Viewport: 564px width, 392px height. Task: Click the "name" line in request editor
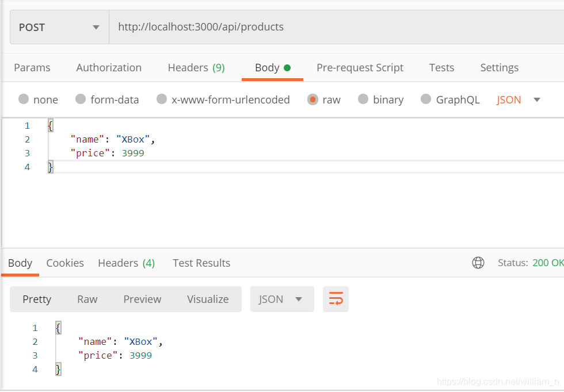[x=113, y=140]
